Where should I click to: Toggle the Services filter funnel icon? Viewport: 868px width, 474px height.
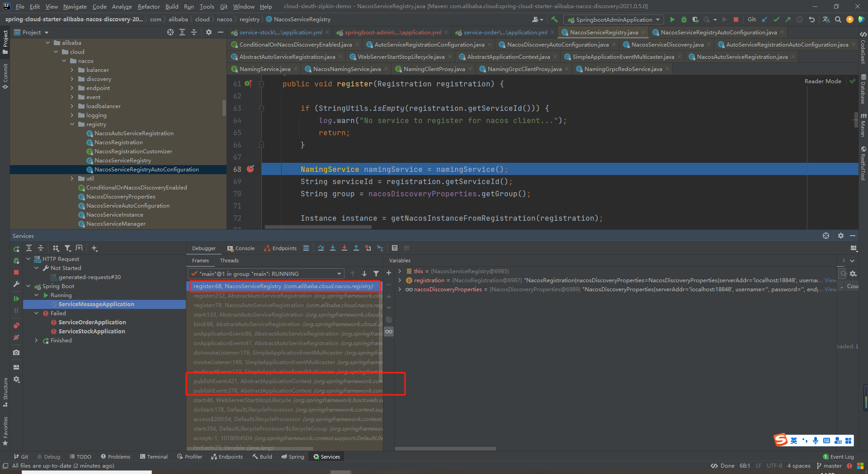[67, 248]
